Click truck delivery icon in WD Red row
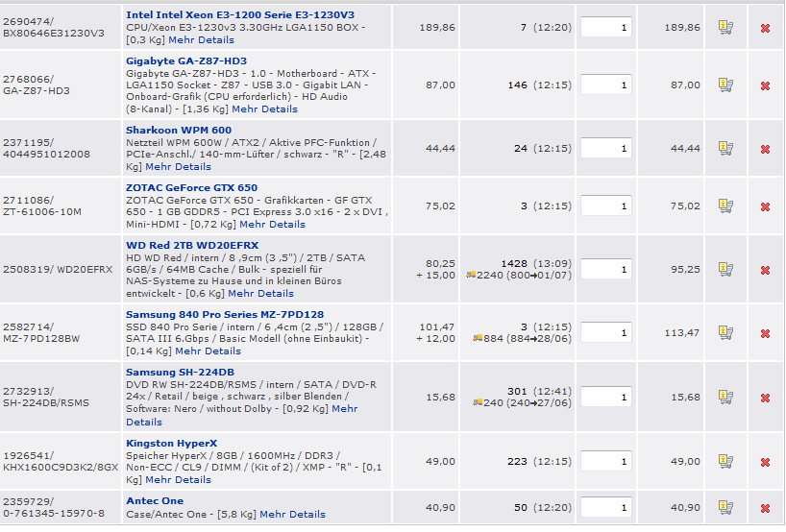 point(471,275)
